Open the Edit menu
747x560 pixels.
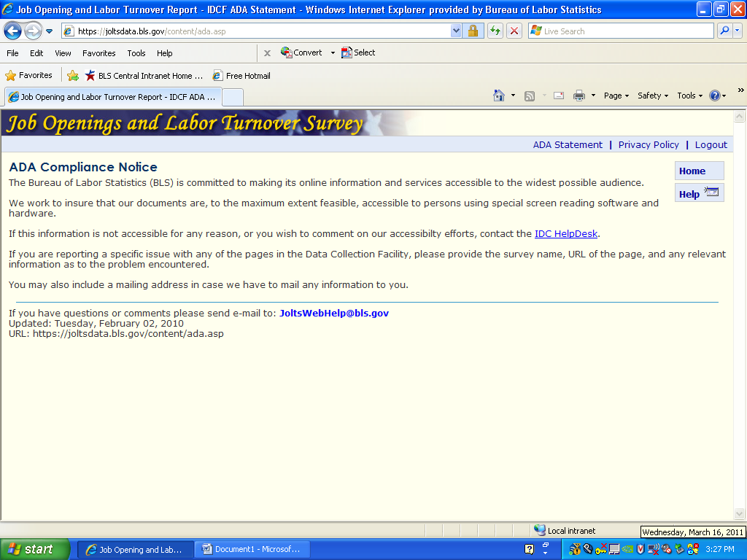[36, 53]
